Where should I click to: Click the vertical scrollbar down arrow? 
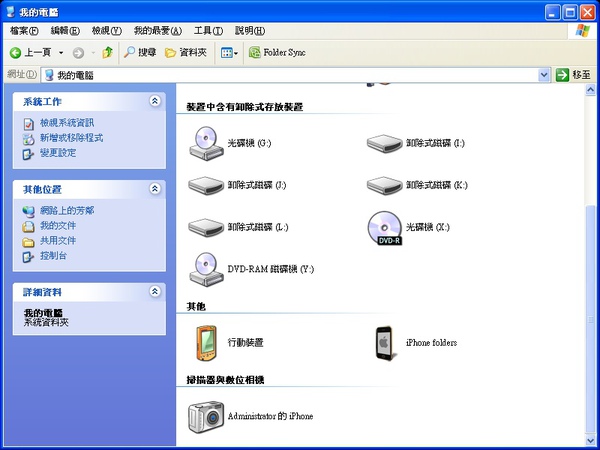pyautogui.click(x=590, y=439)
